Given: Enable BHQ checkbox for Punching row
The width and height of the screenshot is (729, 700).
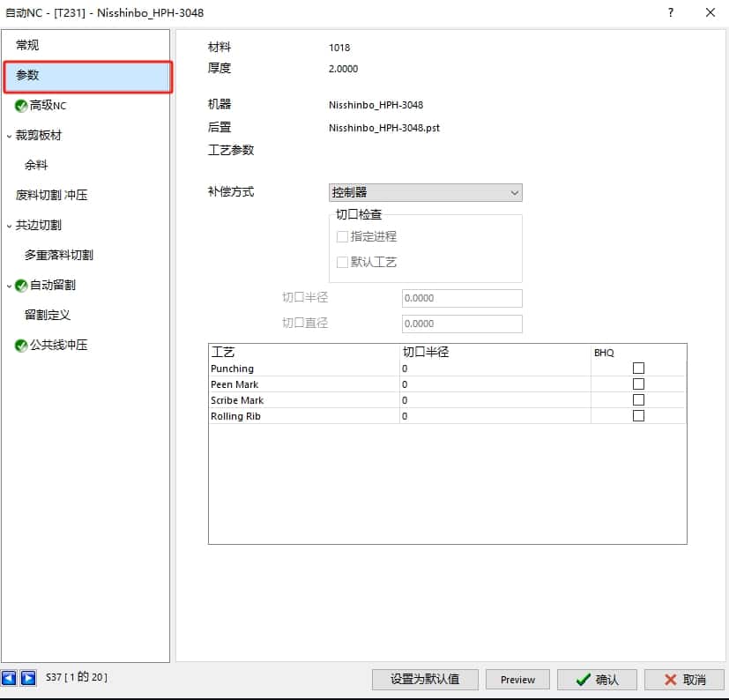Looking at the screenshot, I should coord(638,369).
